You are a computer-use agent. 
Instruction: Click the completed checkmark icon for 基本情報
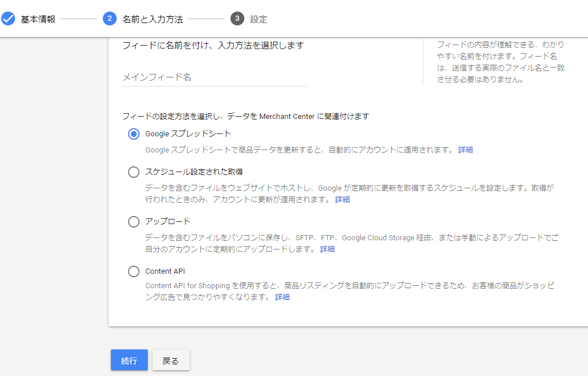coord(8,18)
